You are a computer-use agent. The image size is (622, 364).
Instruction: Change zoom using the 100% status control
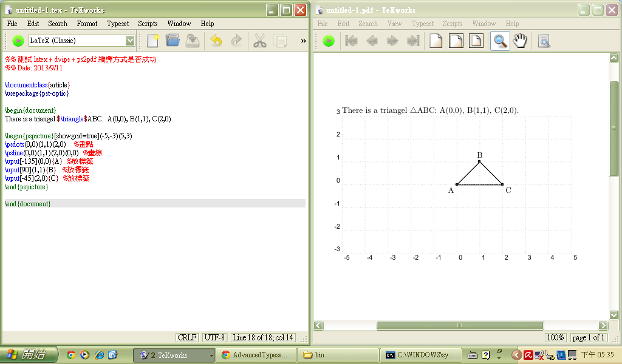[x=555, y=337]
